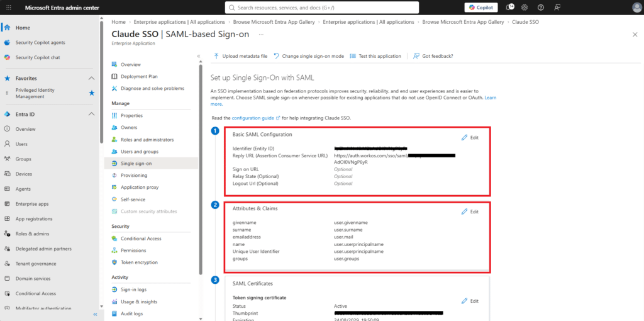The width and height of the screenshot is (644, 321).
Task: Open Users and groups
Action: pyautogui.click(x=140, y=152)
